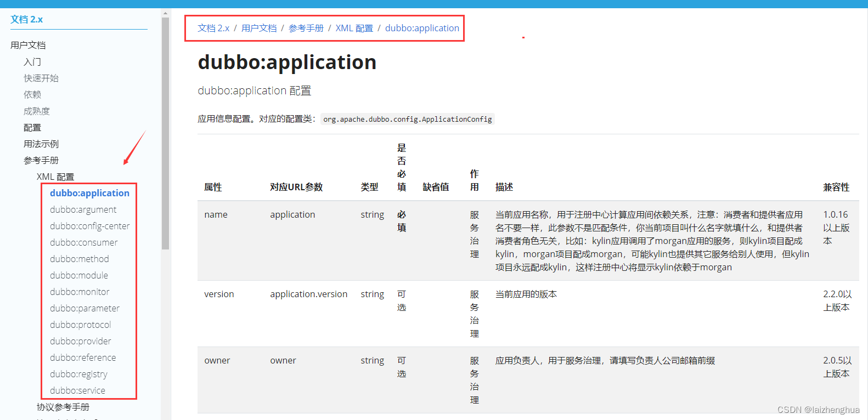
Task: Open the 成熟度 sidebar entry
Action: [37, 111]
